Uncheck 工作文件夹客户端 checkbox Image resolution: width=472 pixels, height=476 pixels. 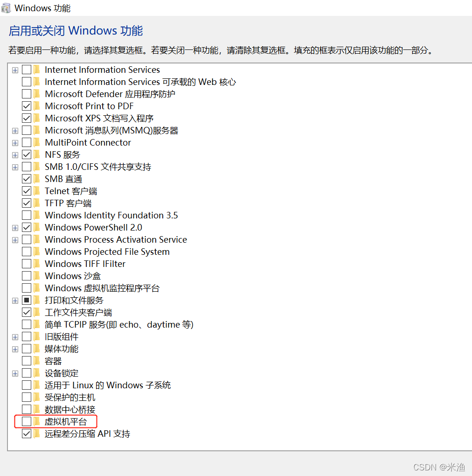[27, 312]
